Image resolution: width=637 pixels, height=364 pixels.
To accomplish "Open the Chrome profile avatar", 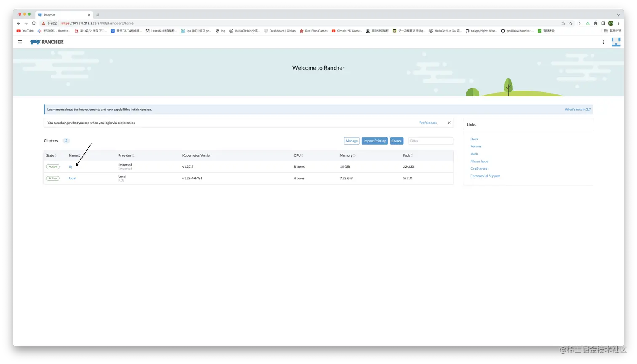I will coord(610,24).
